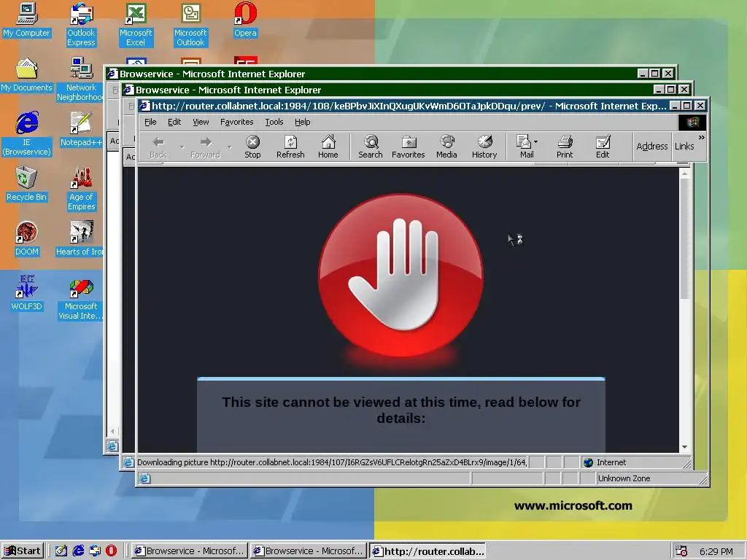Select My Computer desktop icon
Screen dimensions: 747x560
[x=27, y=20]
